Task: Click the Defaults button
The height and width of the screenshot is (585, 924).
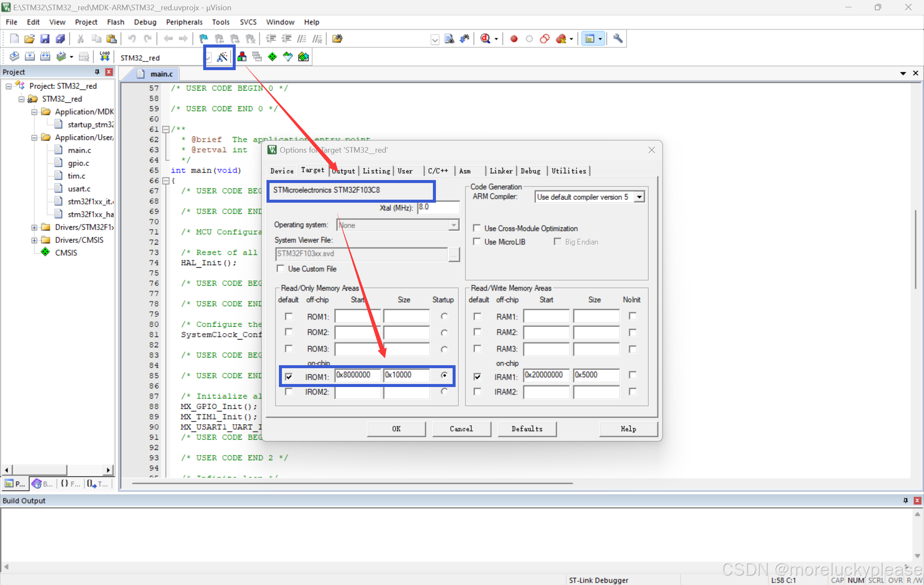Action: coord(527,429)
